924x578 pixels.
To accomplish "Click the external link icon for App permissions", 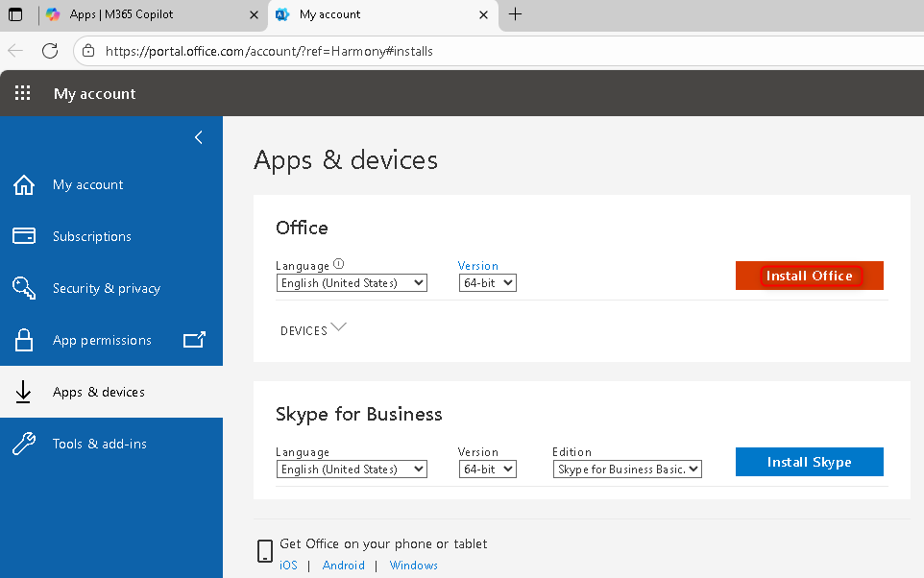I will click(x=194, y=339).
